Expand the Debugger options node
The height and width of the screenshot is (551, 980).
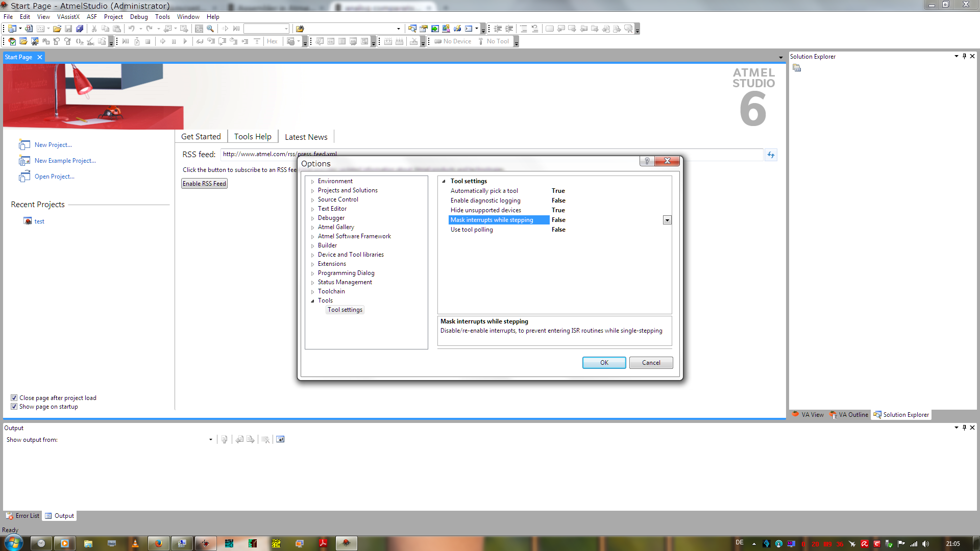point(312,218)
